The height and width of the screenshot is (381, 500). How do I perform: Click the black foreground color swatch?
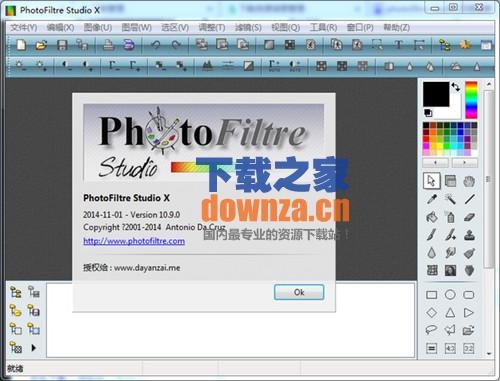436,94
